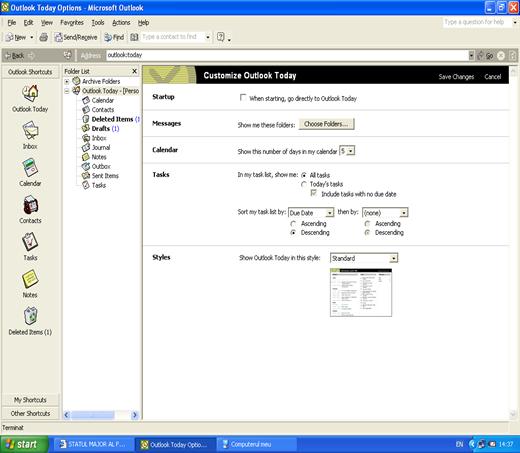Image resolution: width=520 pixels, height=453 pixels.
Task: Open the 'Sort my task list by' Due Date dropdown
Action: pyautogui.click(x=329, y=213)
